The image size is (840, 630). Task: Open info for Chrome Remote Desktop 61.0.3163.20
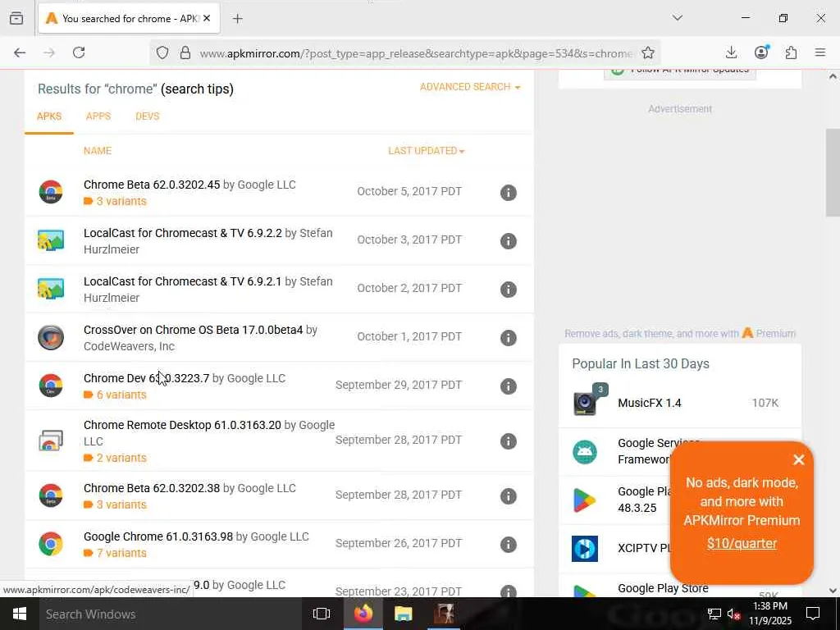point(508,441)
